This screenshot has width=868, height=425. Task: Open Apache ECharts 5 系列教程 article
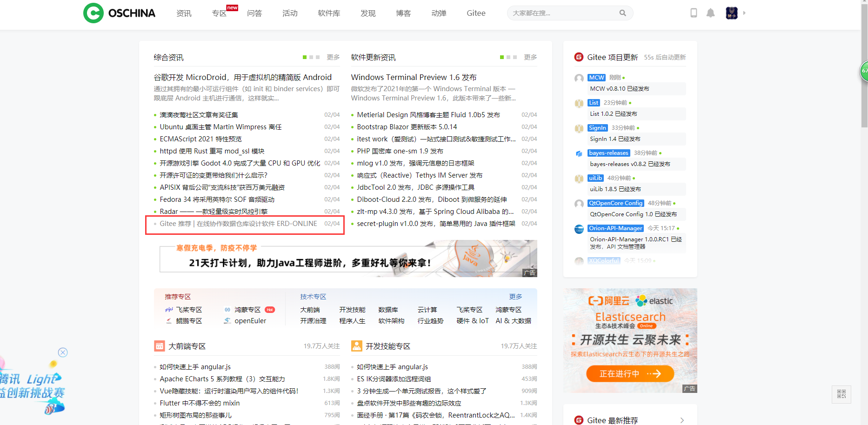point(222,379)
